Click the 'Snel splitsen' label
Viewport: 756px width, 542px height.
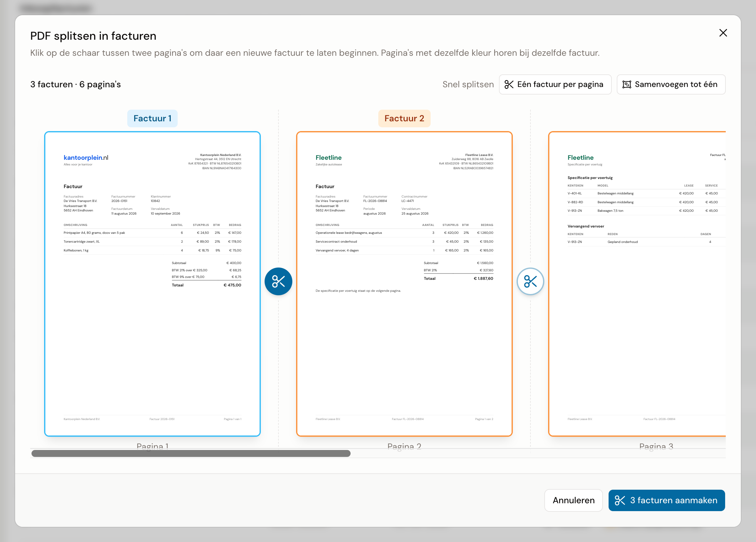[468, 84]
